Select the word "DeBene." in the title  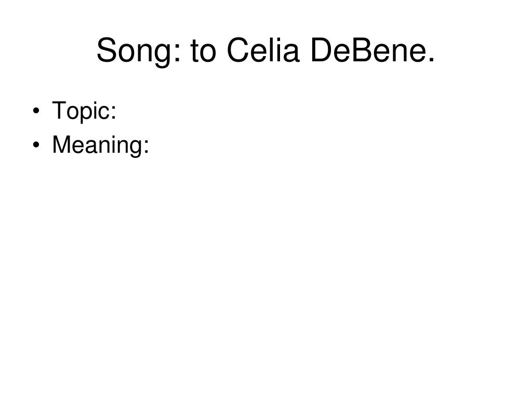point(373,50)
